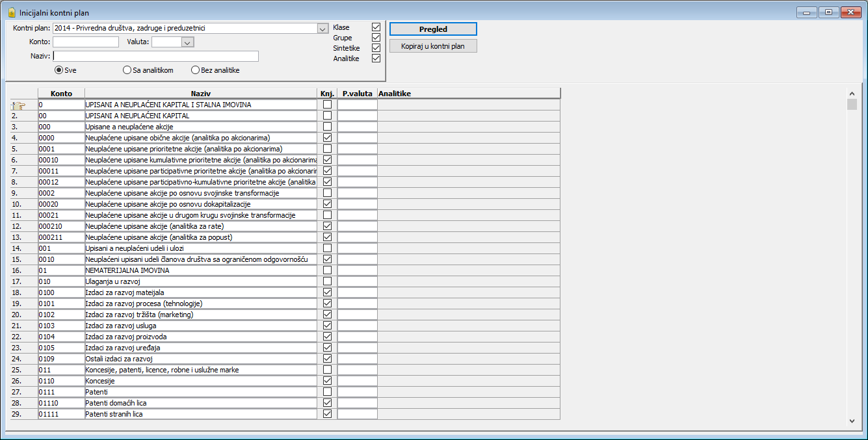Image resolution: width=868 pixels, height=440 pixels.
Task: Toggle the Grupe checkbox
Action: pyautogui.click(x=376, y=38)
